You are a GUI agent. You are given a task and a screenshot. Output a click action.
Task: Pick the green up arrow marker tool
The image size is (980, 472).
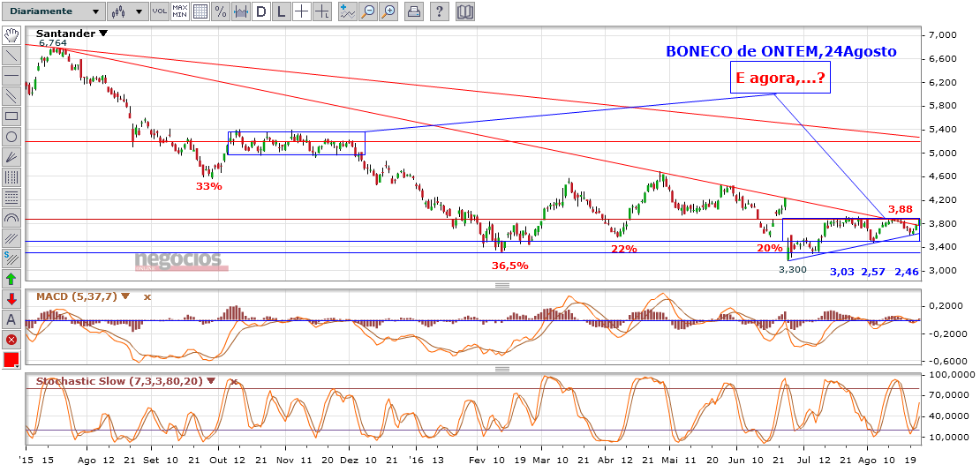pyautogui.click(x=11, y=279)
